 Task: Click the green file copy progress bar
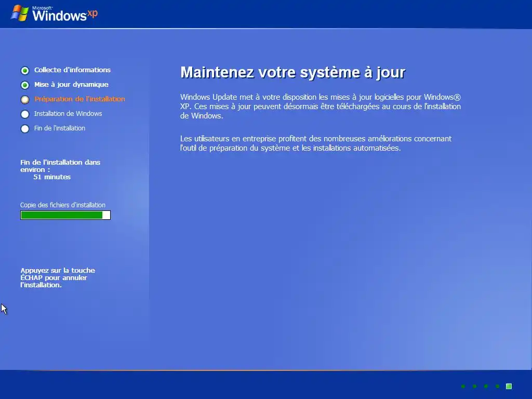pyautogui.click(x=65, y=215)
